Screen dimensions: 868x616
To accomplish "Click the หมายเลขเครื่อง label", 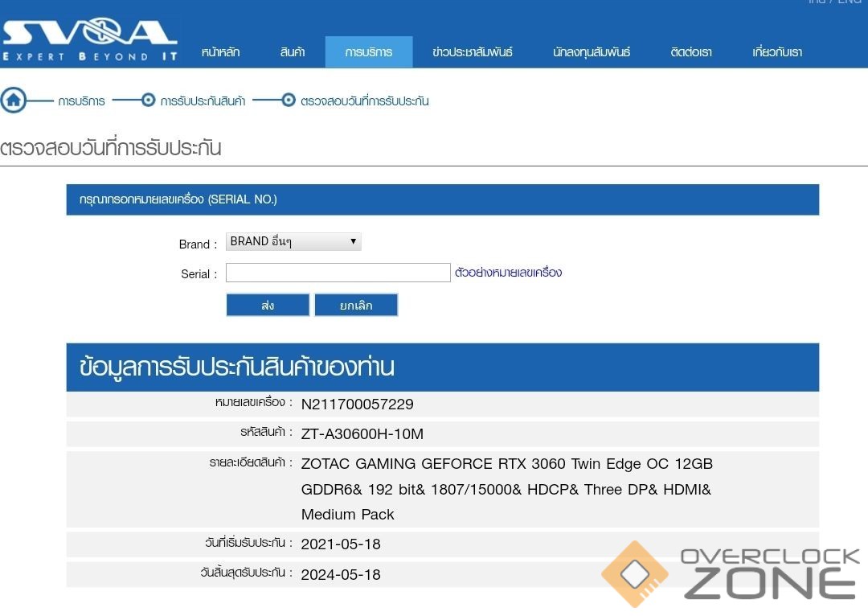I will [253, 403].
